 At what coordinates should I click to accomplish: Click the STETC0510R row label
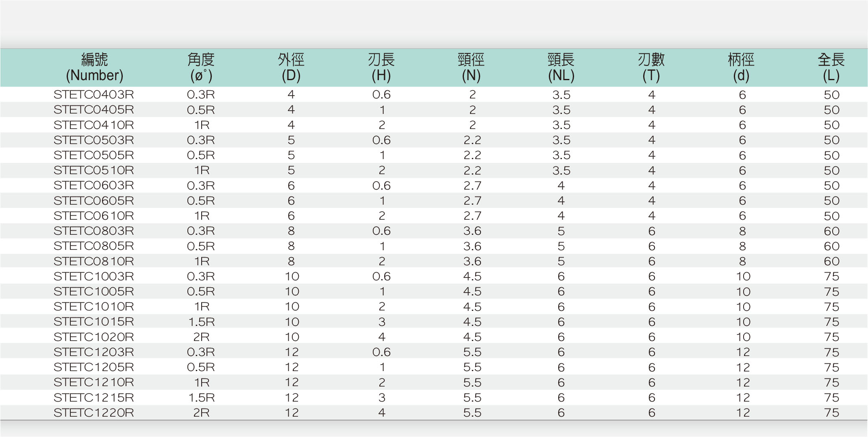click(x=94, y=170)
